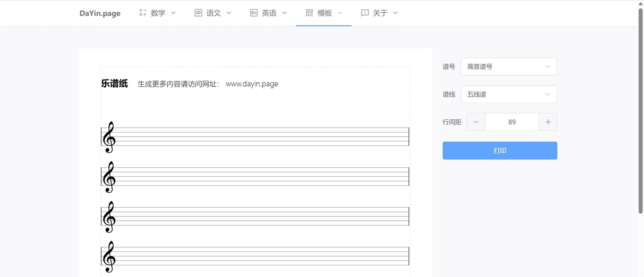
Task: Click the 行间距 value input field showing 89
Action: pyautogui.click(x=512, y=122)
